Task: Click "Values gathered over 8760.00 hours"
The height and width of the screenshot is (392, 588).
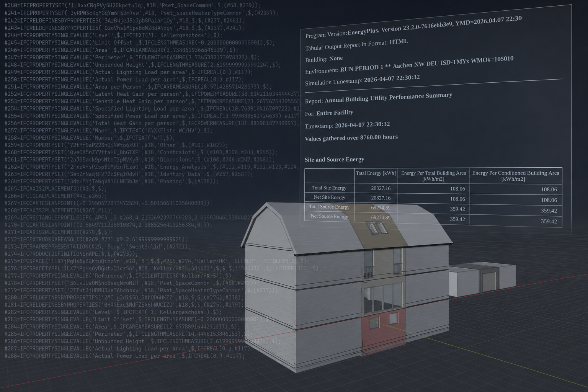Action: 351,137
